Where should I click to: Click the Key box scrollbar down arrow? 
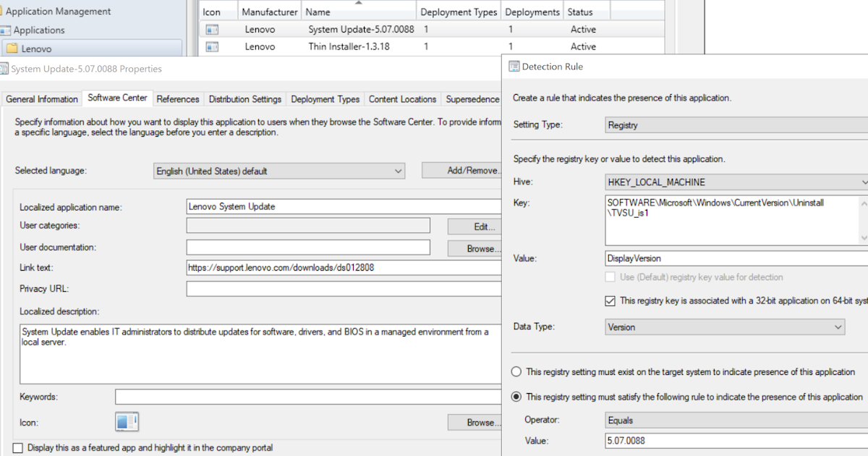[864, 238]
